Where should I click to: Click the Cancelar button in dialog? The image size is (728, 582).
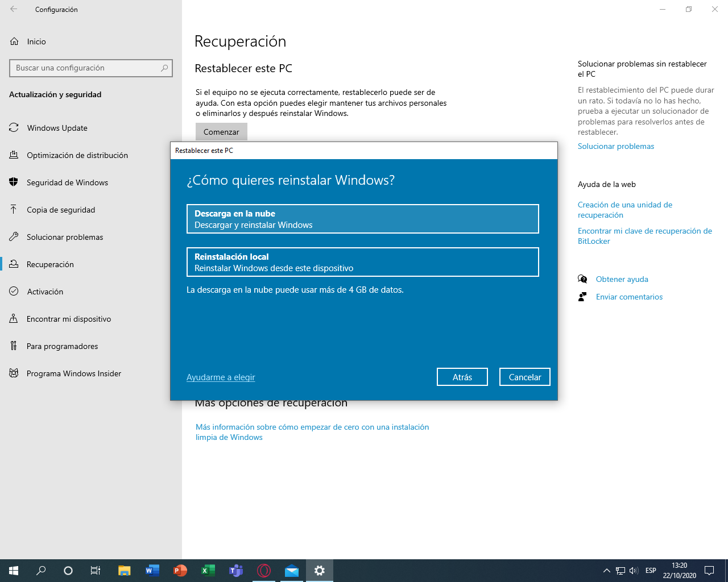[x=525, y=377]
